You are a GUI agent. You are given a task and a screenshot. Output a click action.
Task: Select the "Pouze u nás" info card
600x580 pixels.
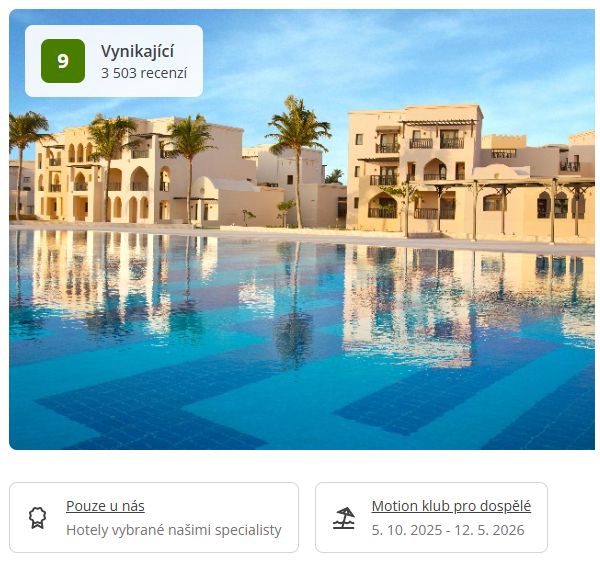(154, 517)
